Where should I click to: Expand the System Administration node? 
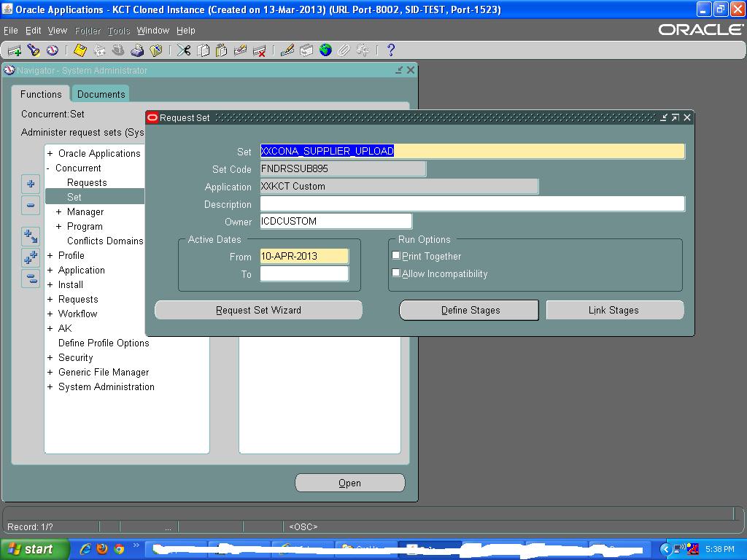[50, 387]
